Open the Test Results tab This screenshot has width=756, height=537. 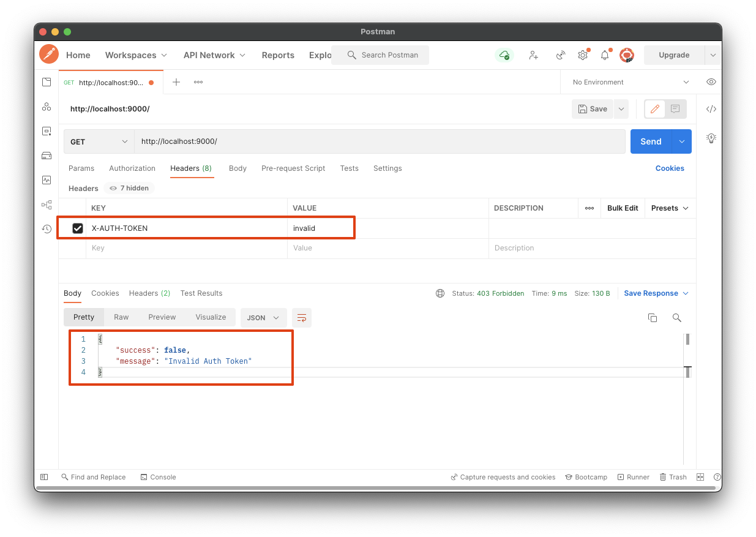[201, 293]
